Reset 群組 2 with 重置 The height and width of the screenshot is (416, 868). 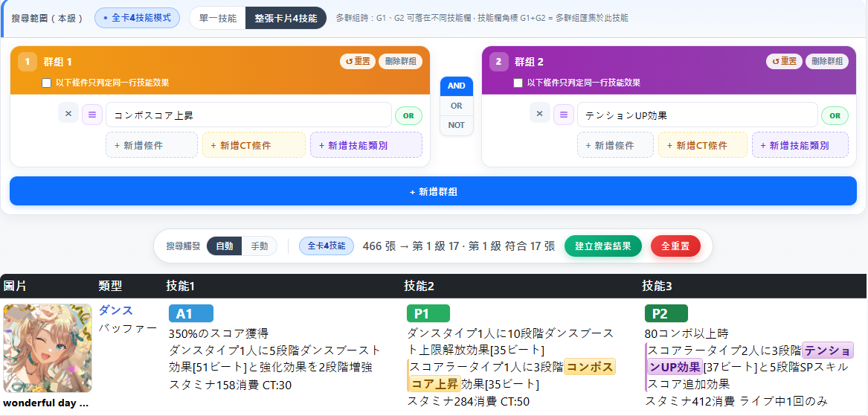point(784,62)
